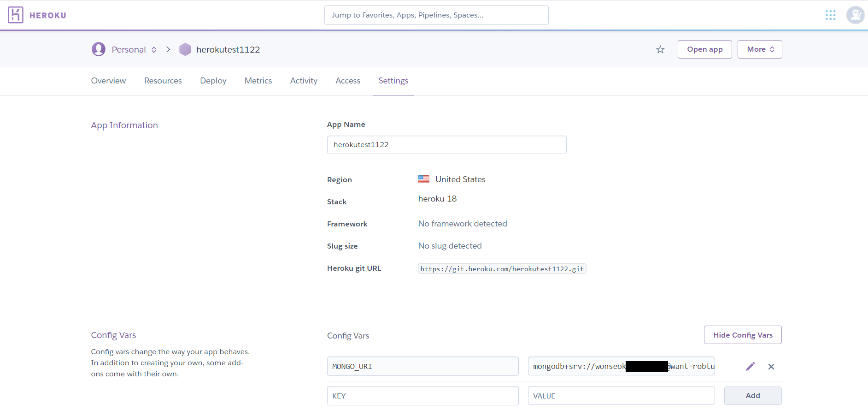868x410 pixels.
Task: Click the MONGO_URI key field
Action: 423,366
